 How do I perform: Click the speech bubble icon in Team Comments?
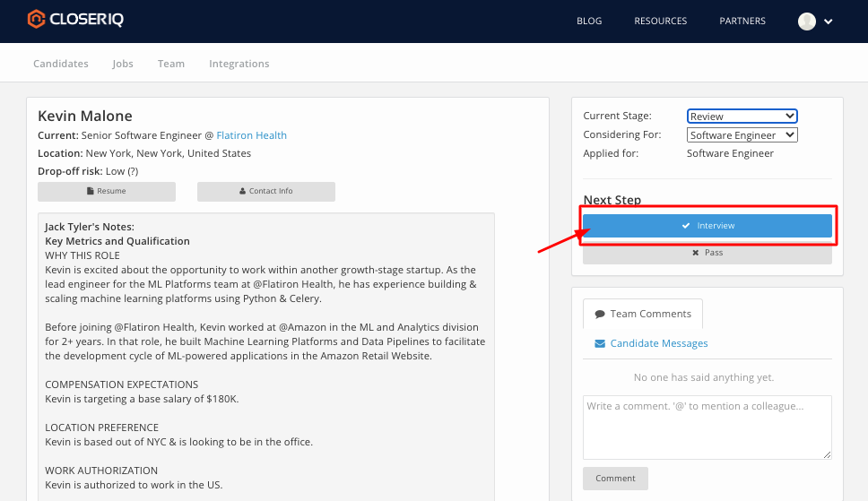point(599,314)
